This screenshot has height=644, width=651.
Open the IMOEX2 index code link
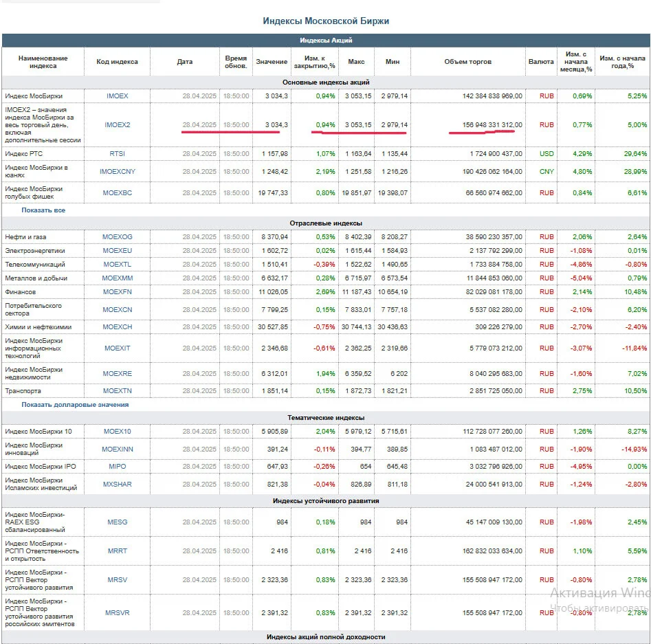(117, 125)
